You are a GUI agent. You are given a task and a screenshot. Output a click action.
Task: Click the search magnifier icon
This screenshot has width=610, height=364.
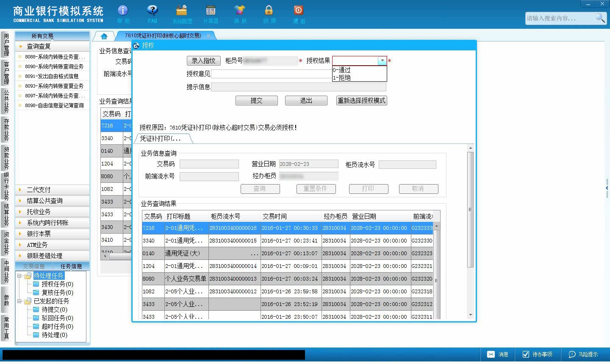pos(600,18)
